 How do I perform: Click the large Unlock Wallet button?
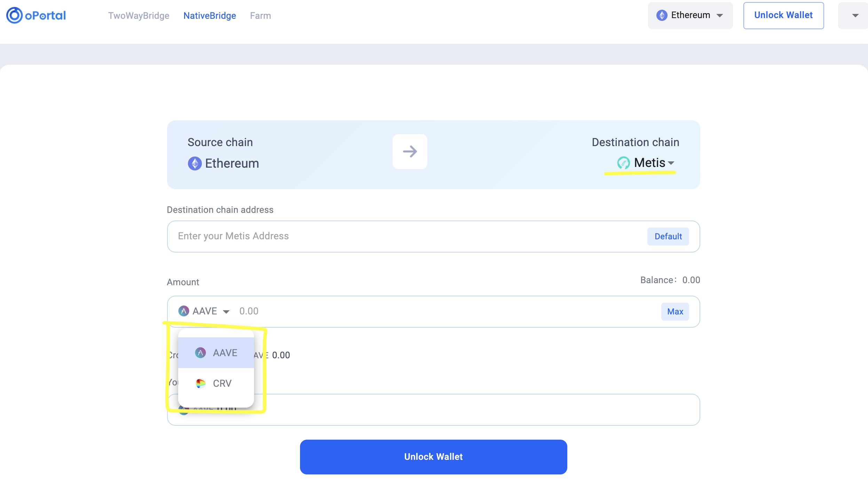[433, 457]
